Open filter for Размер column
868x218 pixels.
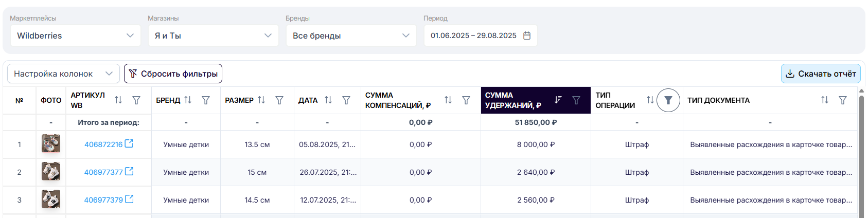pyautogui.click(x=279, y=100)
